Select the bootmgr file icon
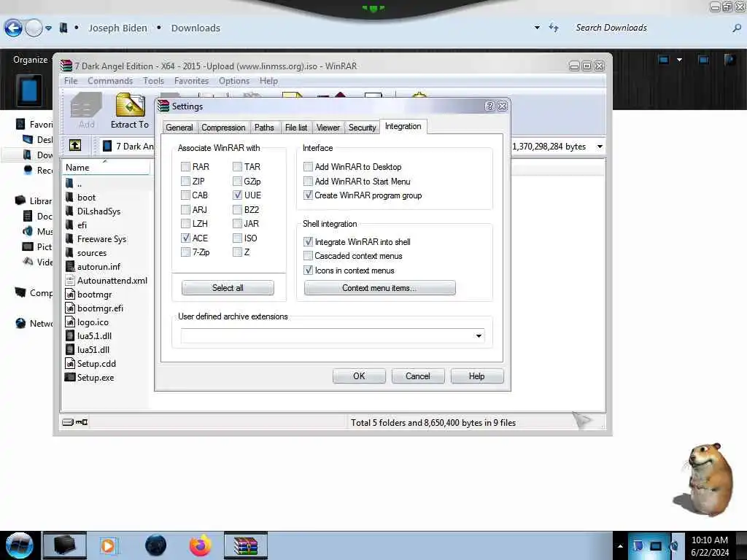 pyautogui.click(x=69, y=295)
